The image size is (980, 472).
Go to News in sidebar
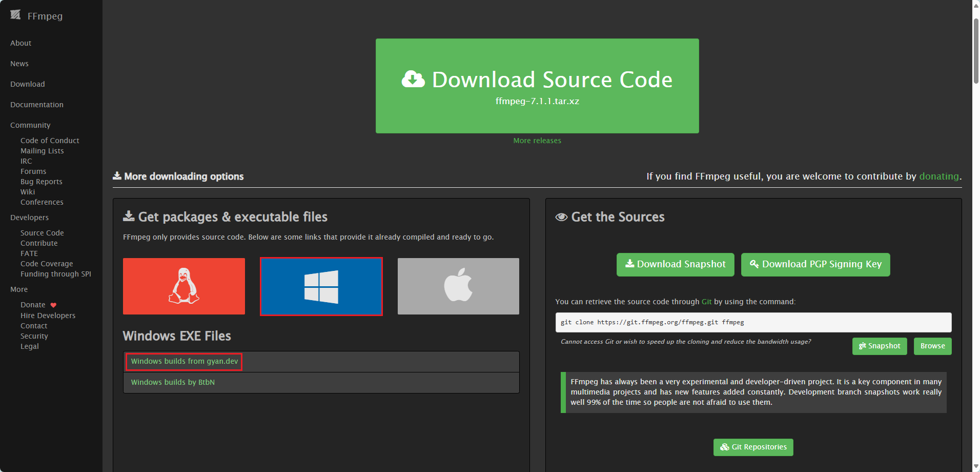tap(19, 64)
